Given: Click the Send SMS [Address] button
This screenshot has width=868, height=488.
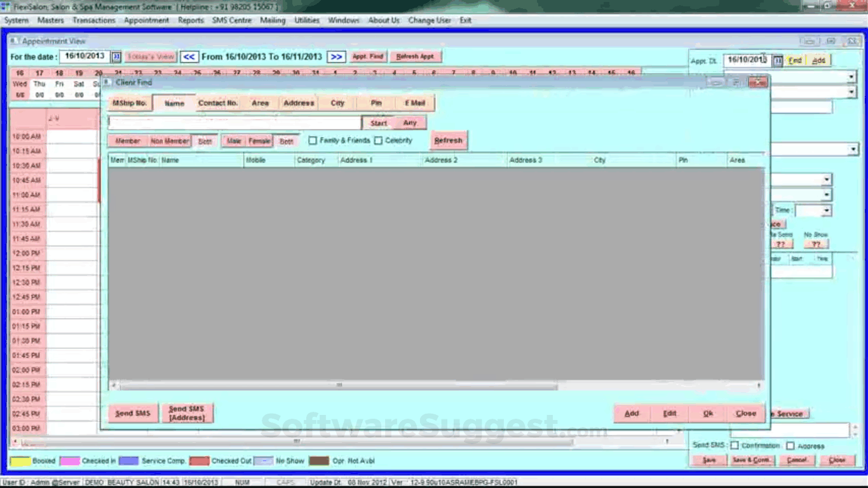Looking at the screenshot, I should [x=187, y=413].
